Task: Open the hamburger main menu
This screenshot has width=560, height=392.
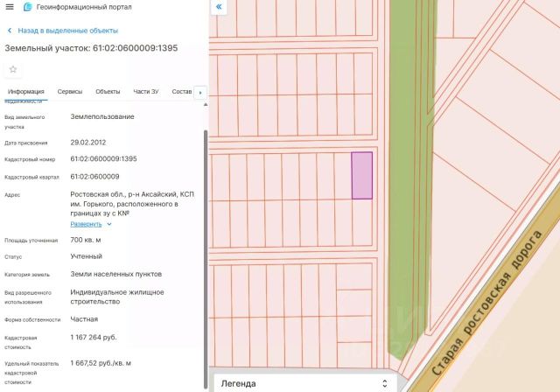Action: [10, 7]
